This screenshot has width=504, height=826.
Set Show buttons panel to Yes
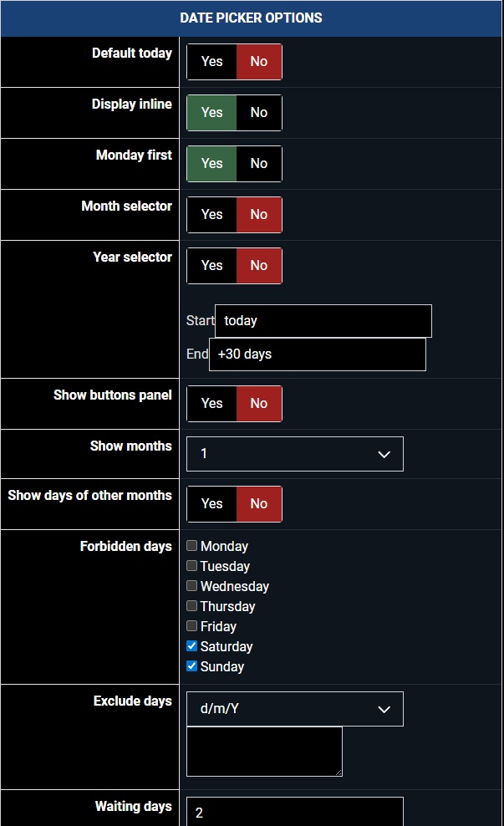pyautogui.click(x=211, y=404)
